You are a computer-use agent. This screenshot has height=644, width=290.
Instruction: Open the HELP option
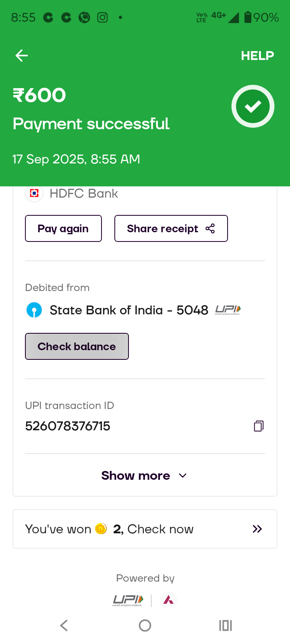[257, 56]
